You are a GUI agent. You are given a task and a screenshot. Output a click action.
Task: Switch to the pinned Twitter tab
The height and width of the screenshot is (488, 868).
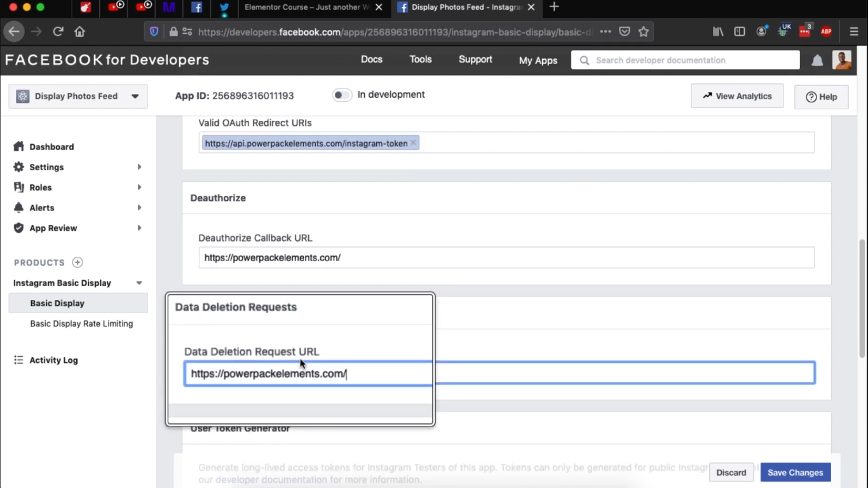(x=224, y=7)
